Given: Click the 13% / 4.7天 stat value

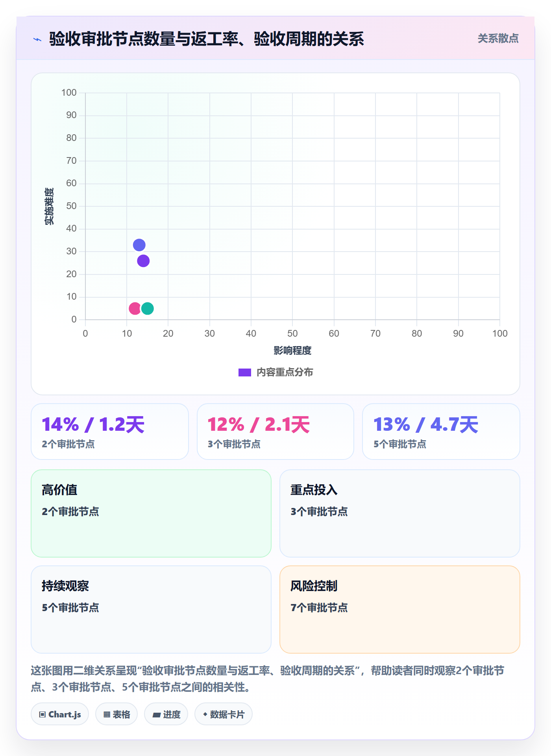Looking at the screenshot, I should 426,424.
